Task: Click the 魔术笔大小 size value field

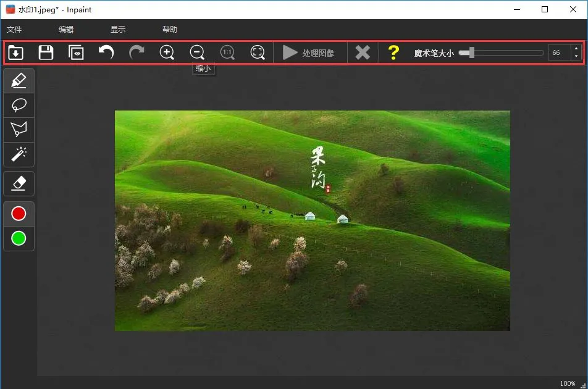Action: click(558, 53)
